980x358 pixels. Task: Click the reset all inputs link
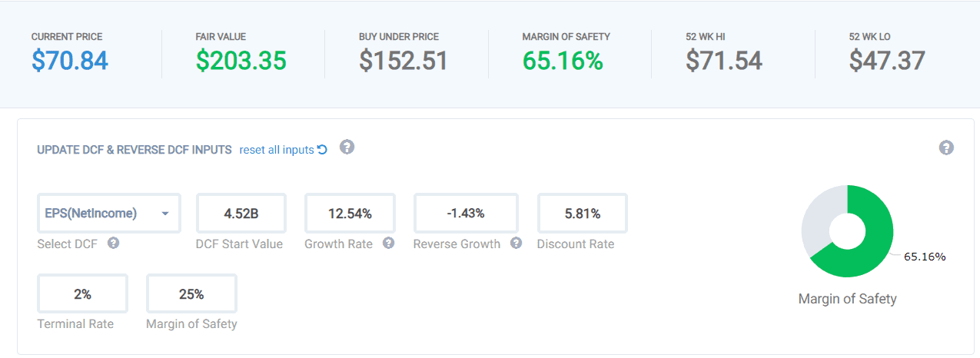[x=283, y=150]
